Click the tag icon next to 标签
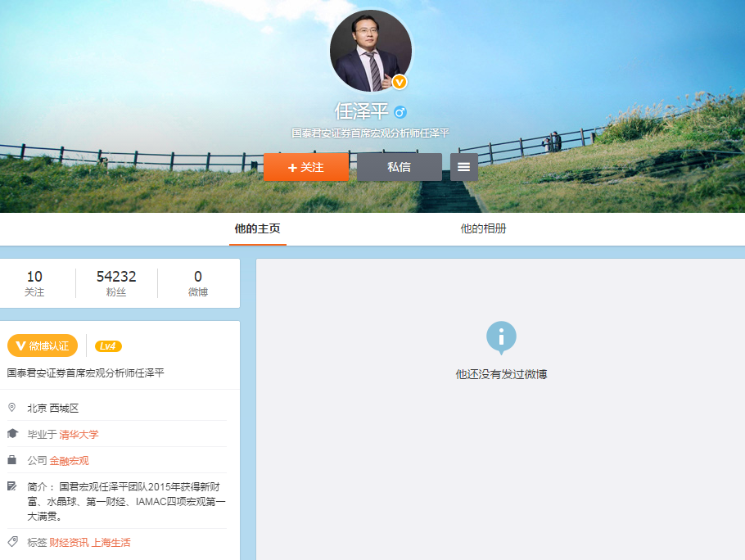Screen dimensions: 745x560 tap(13, 541)
